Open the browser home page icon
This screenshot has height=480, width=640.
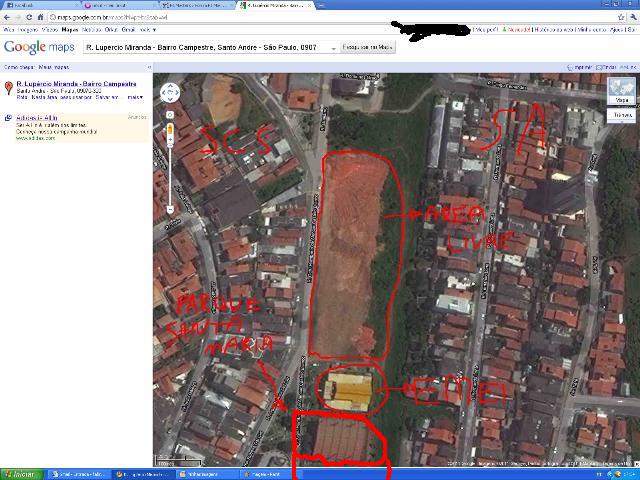[x=40, y=17]
